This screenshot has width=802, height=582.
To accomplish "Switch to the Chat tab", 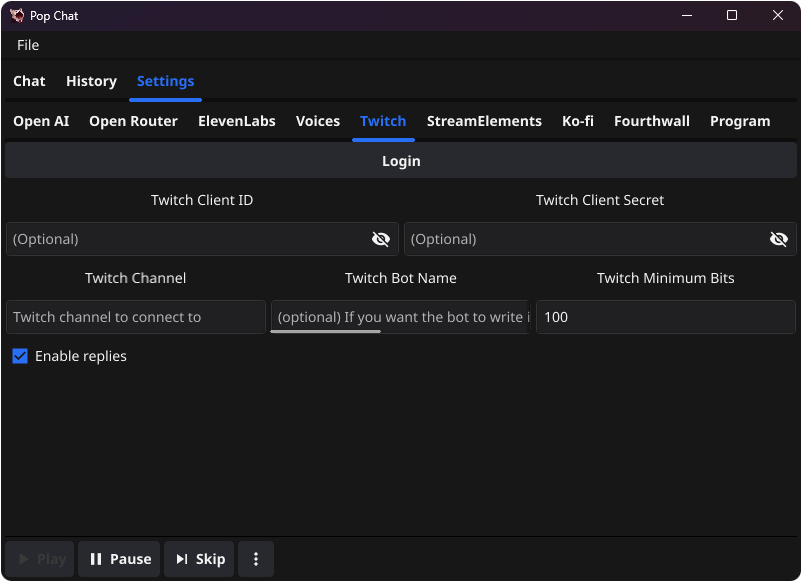I will [29, 81].
